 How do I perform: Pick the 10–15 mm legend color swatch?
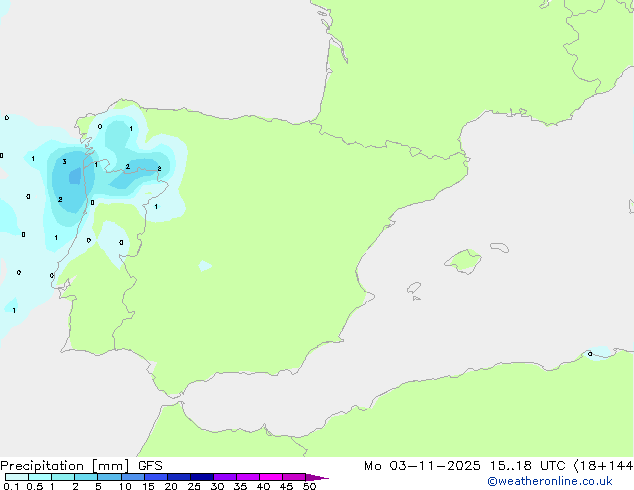click(133, 477)
